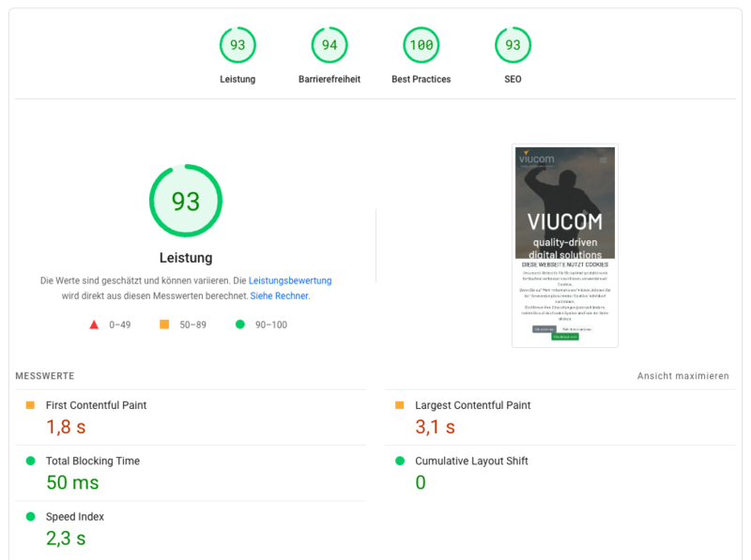Open the Siehe Rechner link

click(x=279, y=295)
